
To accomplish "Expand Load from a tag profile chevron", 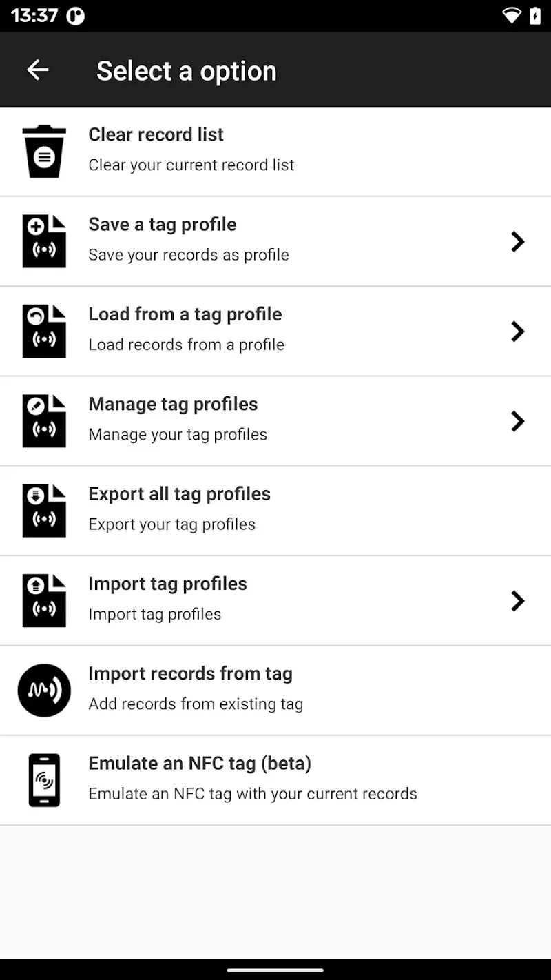I will click(517, 331).
